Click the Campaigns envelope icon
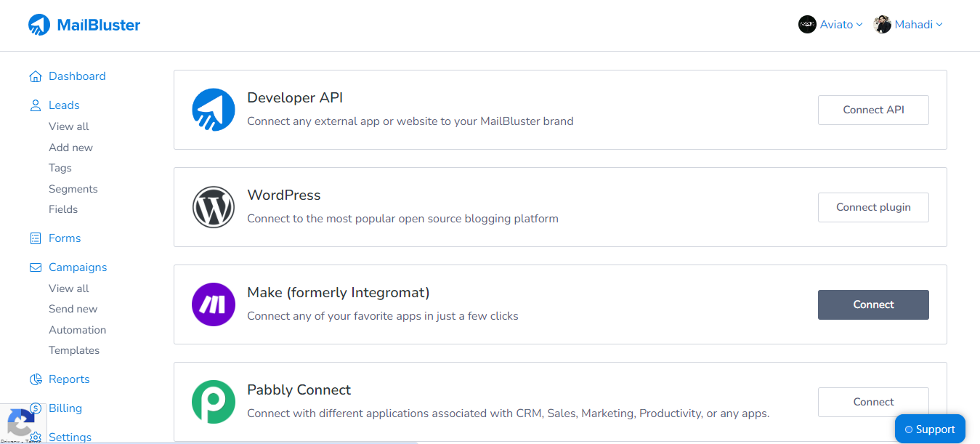This screenshot has height=444, width=980. pyautogui.click(x=35, y=267)
